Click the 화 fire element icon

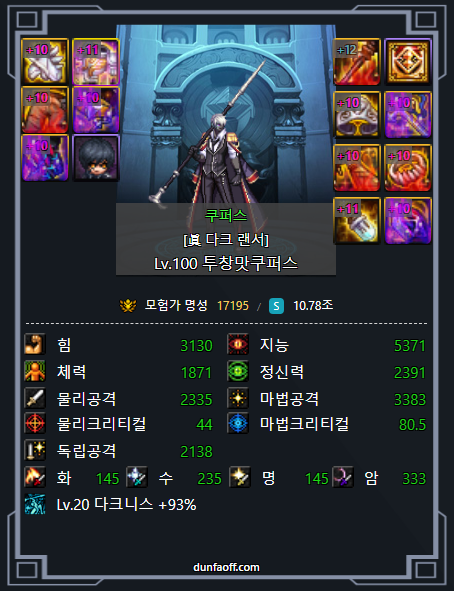(x=35, y=477)
